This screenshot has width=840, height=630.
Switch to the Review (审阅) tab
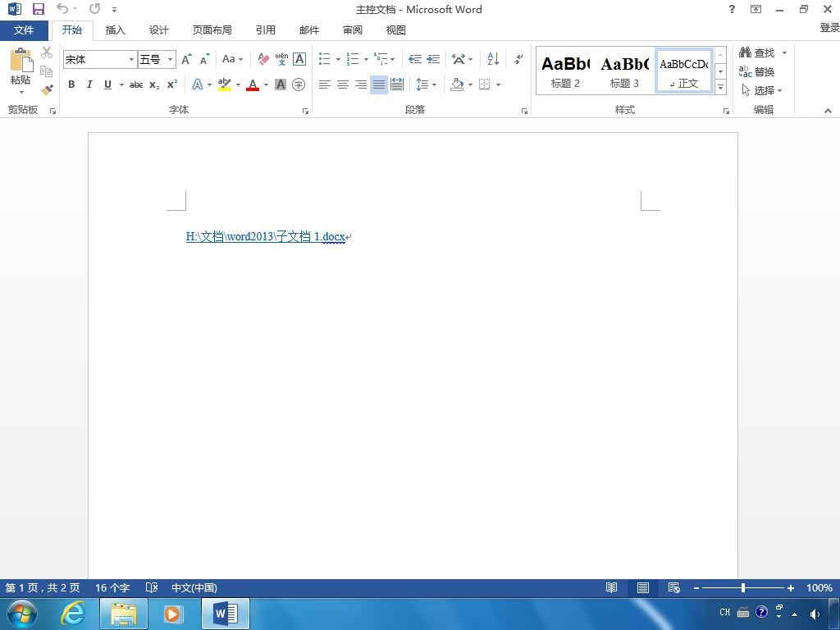click(353, 30)
